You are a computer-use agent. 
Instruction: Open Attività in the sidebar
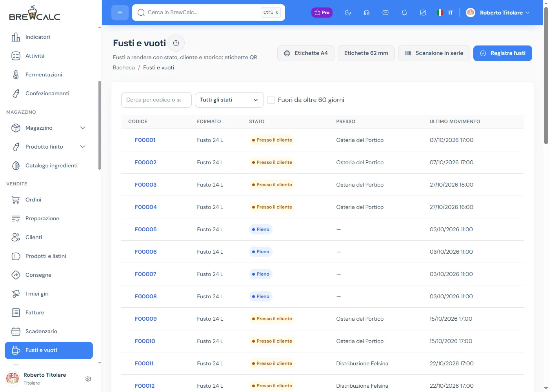[x=49, y=56]
